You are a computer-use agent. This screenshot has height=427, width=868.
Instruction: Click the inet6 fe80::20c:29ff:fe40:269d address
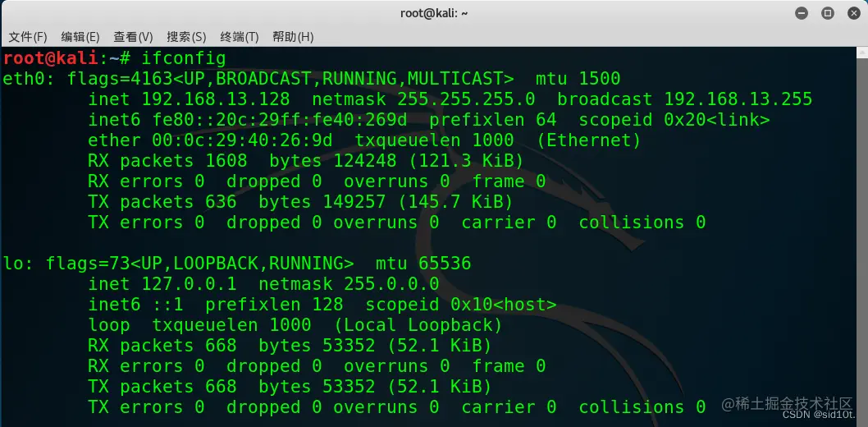(280, 120)
